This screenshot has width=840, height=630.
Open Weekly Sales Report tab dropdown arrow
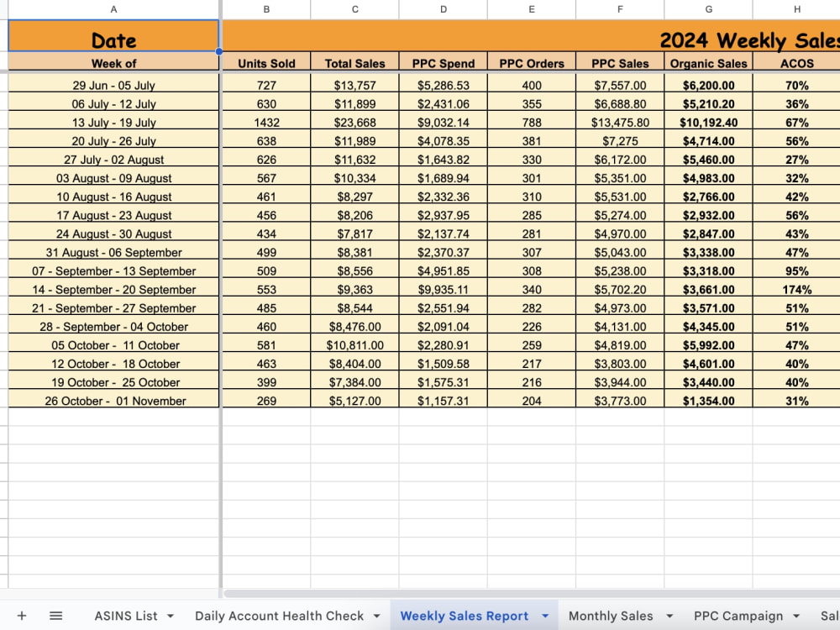545,616
